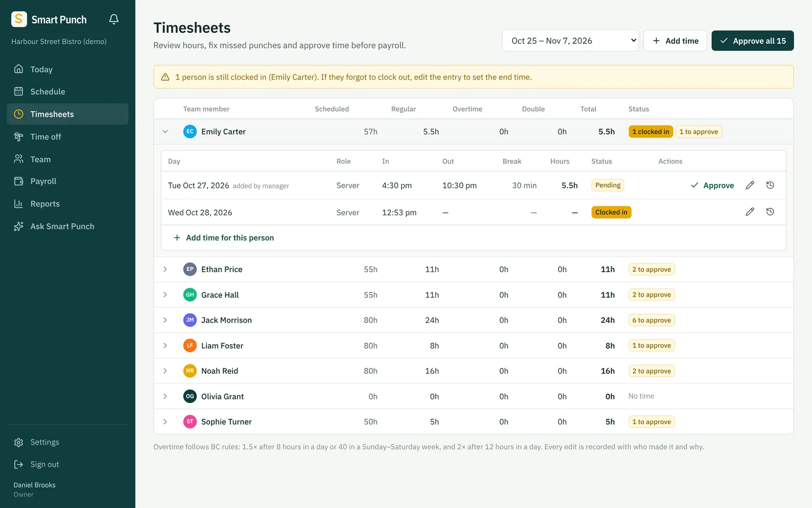Click Liam Foster's LF avatar
812x508 pixels.
[x=190, y=345]
